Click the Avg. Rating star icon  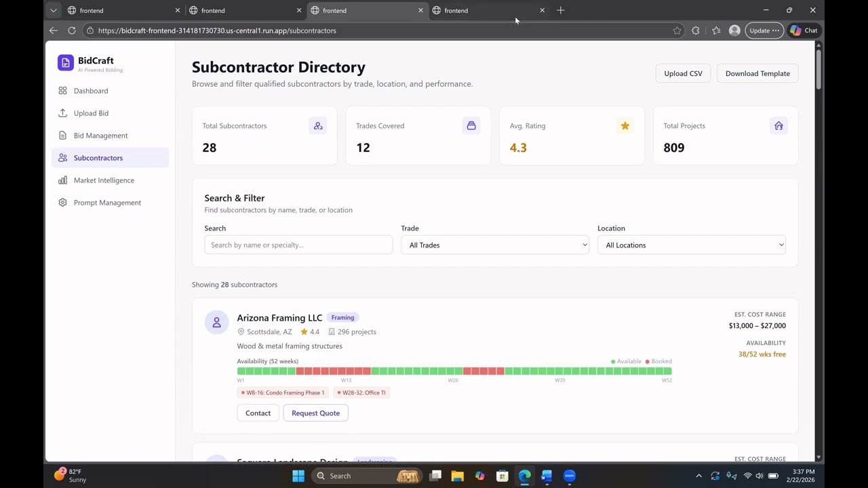click(x=625, y=125)
